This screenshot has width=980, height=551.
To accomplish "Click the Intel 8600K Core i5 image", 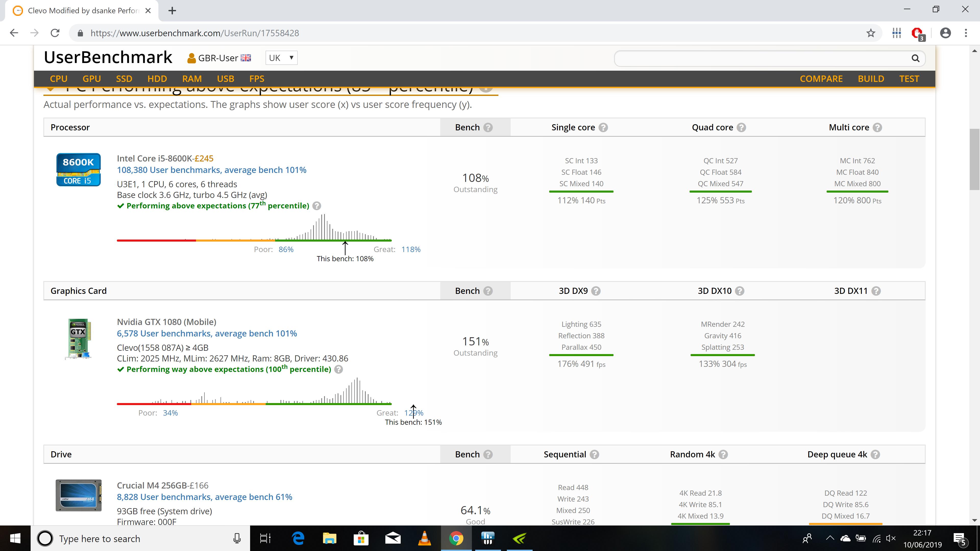I will 78,170.
